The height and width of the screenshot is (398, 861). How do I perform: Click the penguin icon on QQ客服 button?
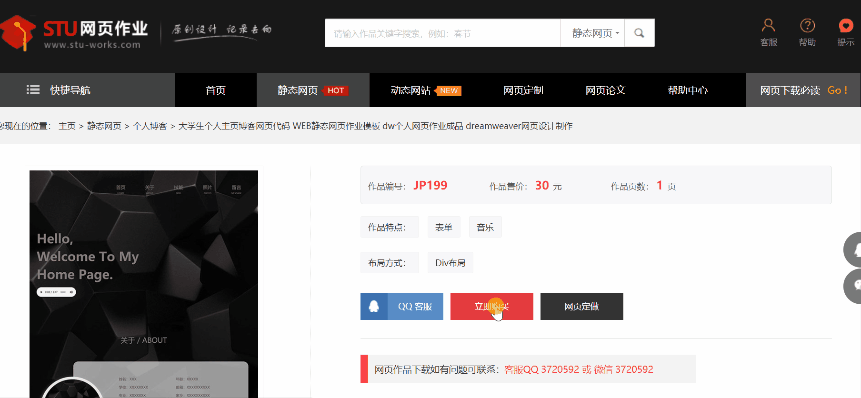click(x=373, y=306)
